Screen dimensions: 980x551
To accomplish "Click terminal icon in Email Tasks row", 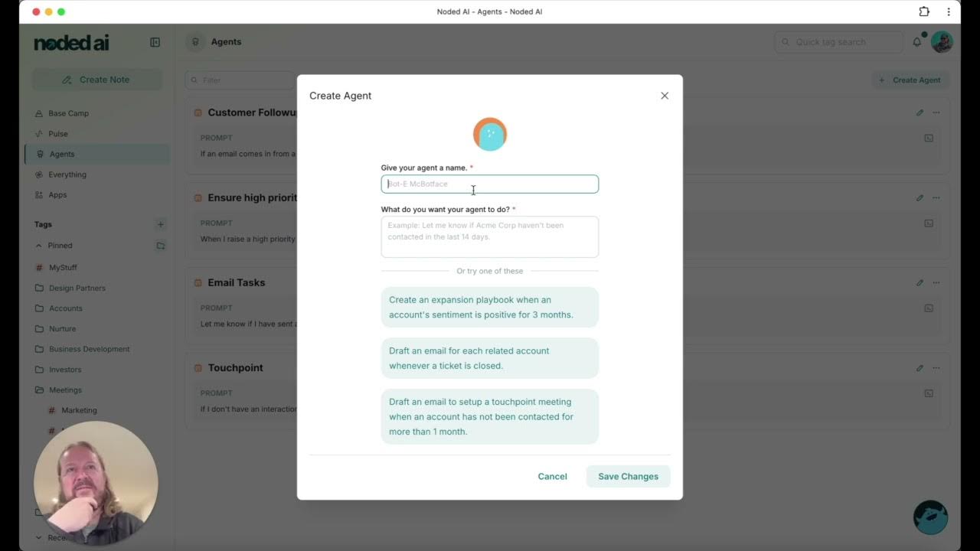I will pos(929,308).
